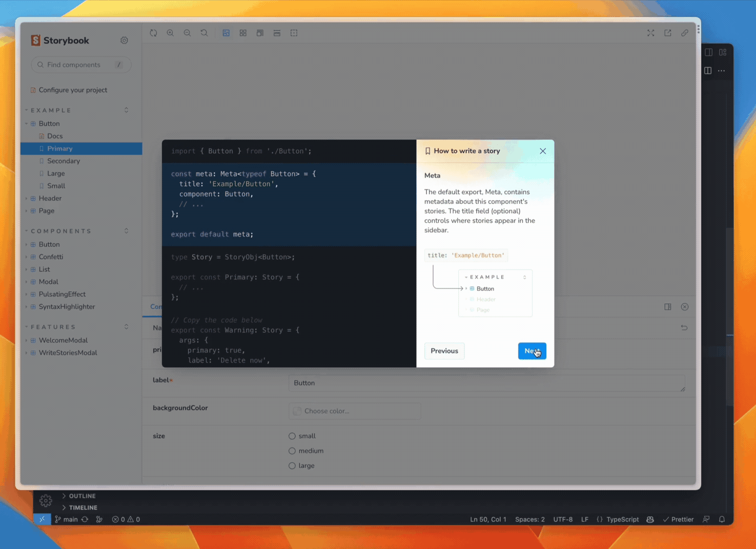Viewport: 756px width, 549px height.
Task: Synchronize changes next to main branch
Action: tap(85, 519)
